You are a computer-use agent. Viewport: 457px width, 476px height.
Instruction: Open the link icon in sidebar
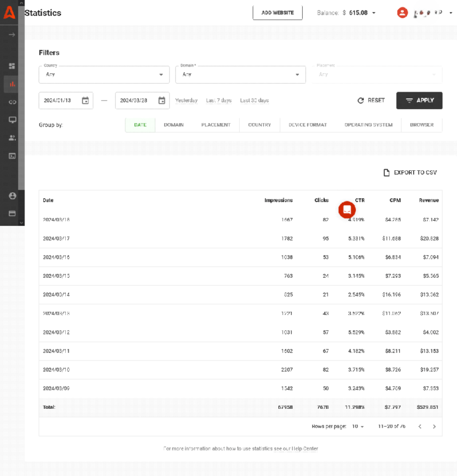point(12,102)
